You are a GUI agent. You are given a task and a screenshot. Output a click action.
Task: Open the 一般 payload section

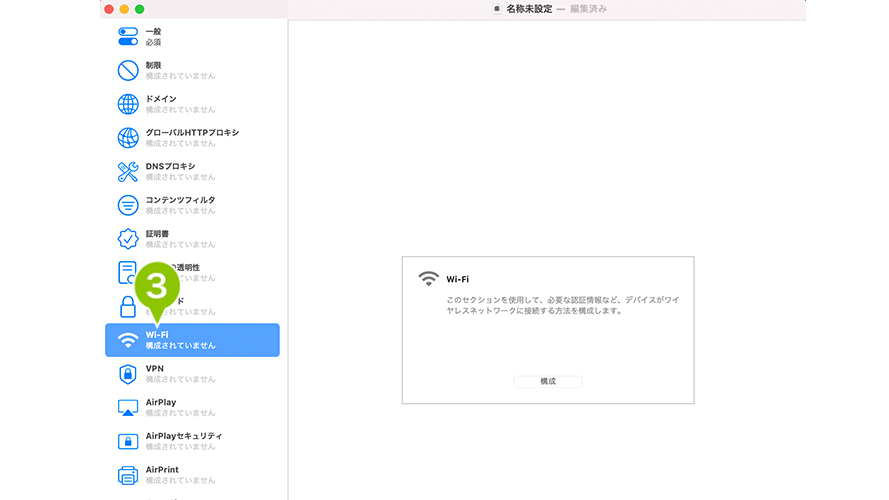[192, 36]
